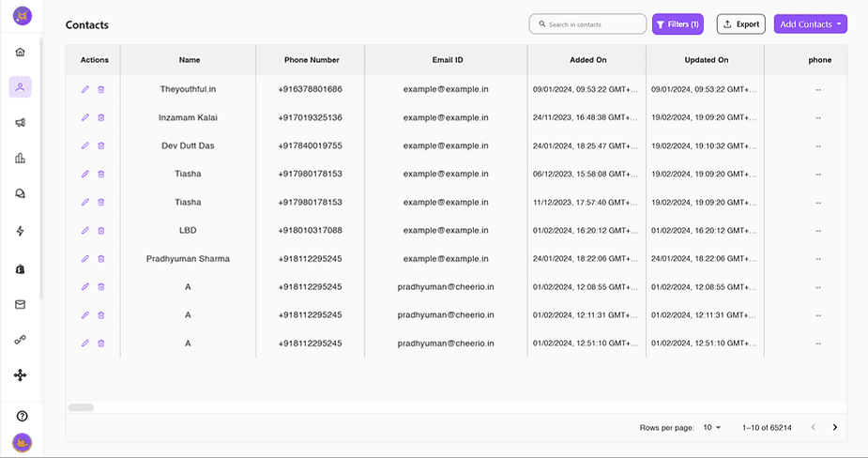Edit the Theyouthful.in contact
This screenshot has height=458, width=868.
pyautogui.click(x=85, y=89)
